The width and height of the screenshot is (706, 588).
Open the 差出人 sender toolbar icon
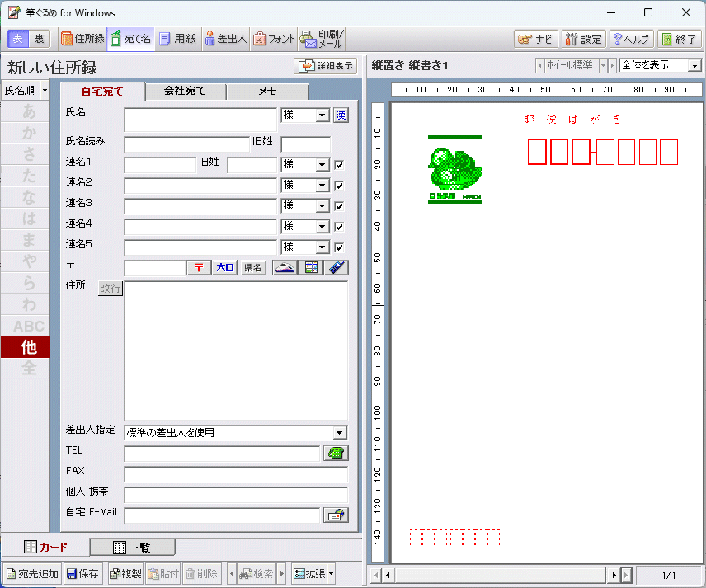click(226, 39)
